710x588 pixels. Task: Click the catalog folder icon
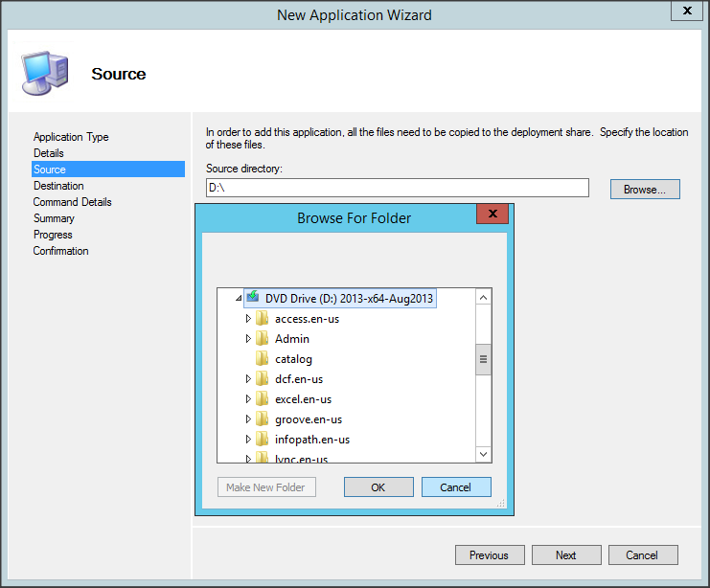[262, 359]
